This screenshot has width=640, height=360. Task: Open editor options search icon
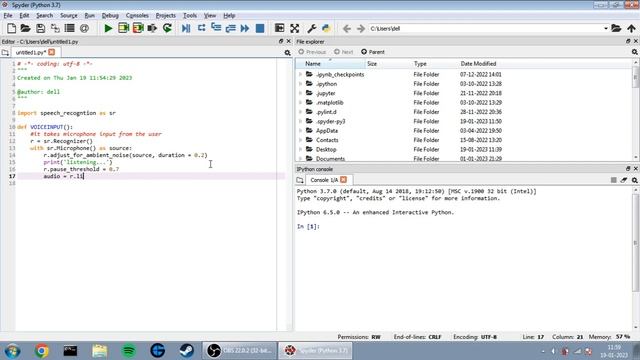287,53
